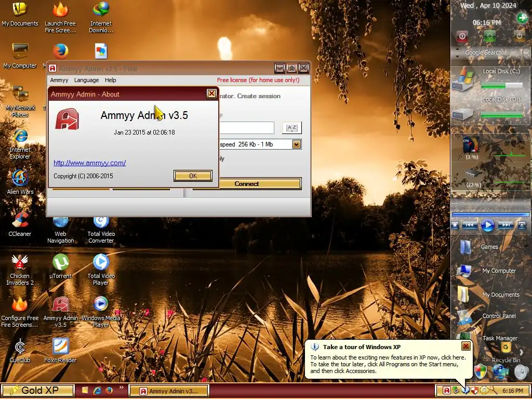Launch Chicken Invaders 2 icon
This screenshot has width=532, height=399.
(x=20, y=270)
